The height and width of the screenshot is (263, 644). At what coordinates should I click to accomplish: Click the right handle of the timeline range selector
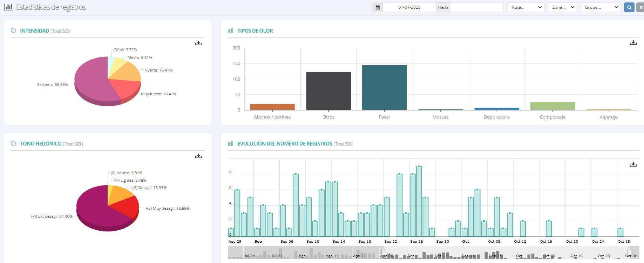pyautogui.click(x=629, y=252)
